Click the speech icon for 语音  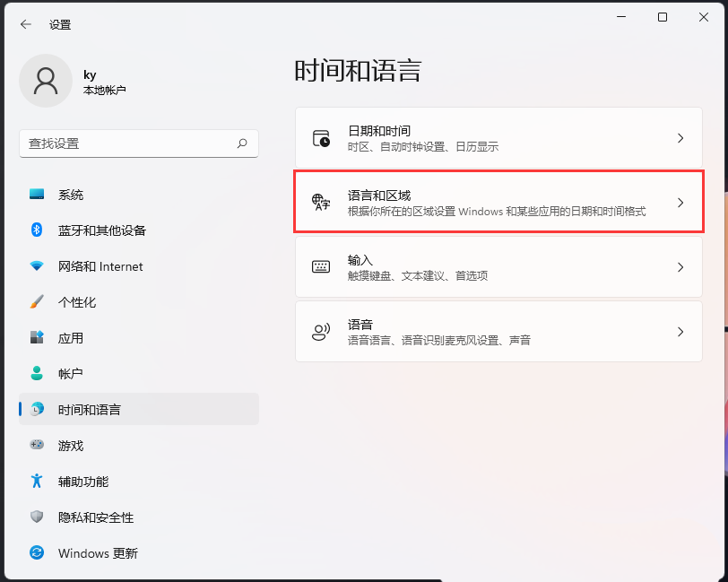321,332
